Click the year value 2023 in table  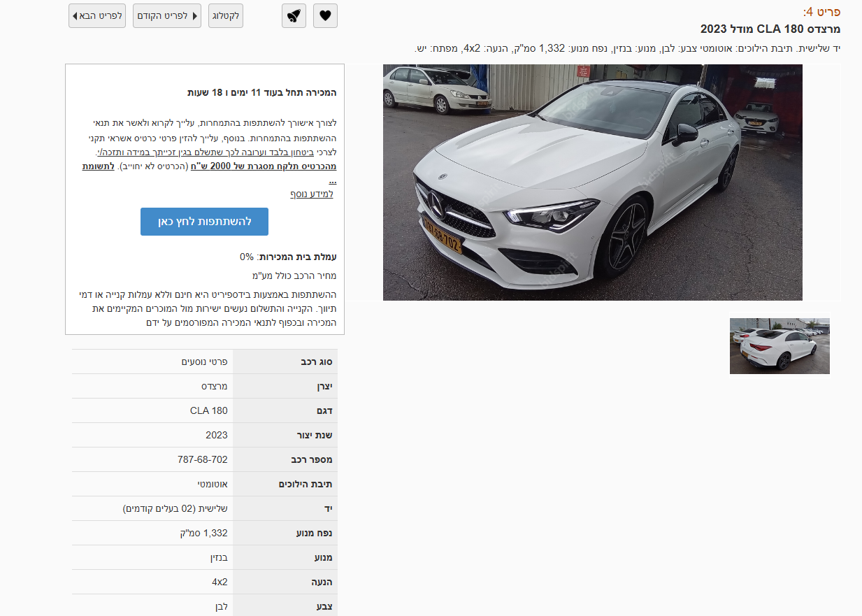coord(217,435)
